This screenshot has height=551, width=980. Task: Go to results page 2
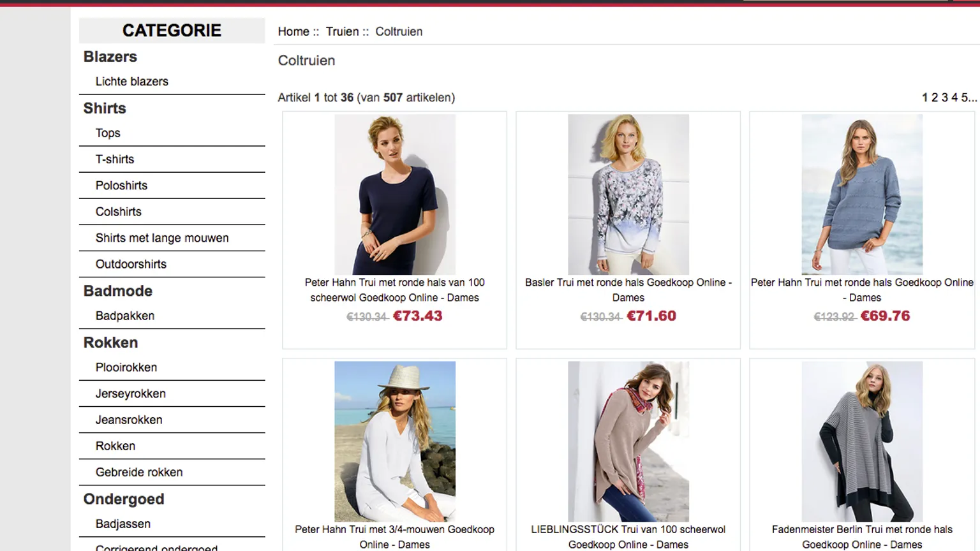pyautogui.click(x=935, y=98)
